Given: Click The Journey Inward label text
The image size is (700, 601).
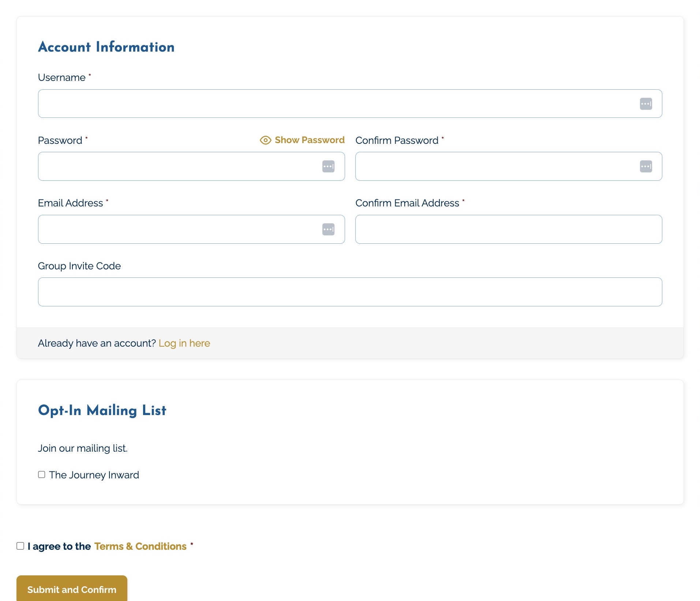Looking at the screenshot, I should click(x=94, y=475).
